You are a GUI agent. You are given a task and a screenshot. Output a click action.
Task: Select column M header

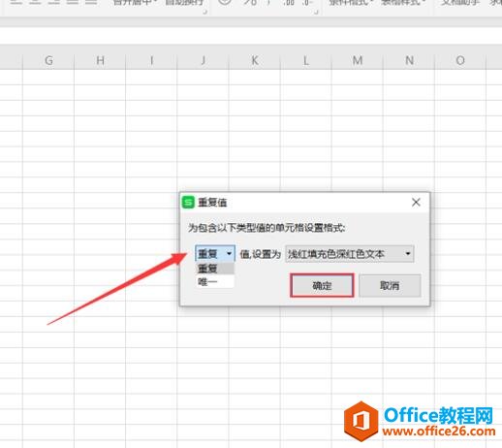click(x=358, y=60)
